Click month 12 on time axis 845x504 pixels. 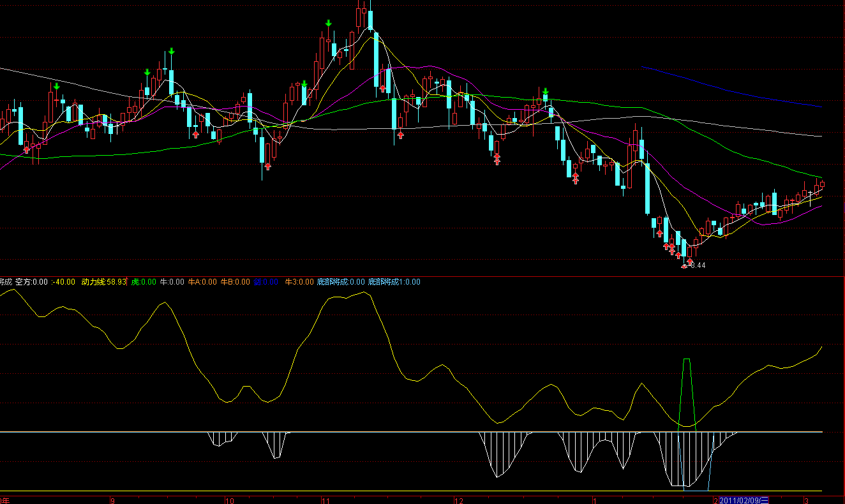pyautogui.click(x=459, y=500)
